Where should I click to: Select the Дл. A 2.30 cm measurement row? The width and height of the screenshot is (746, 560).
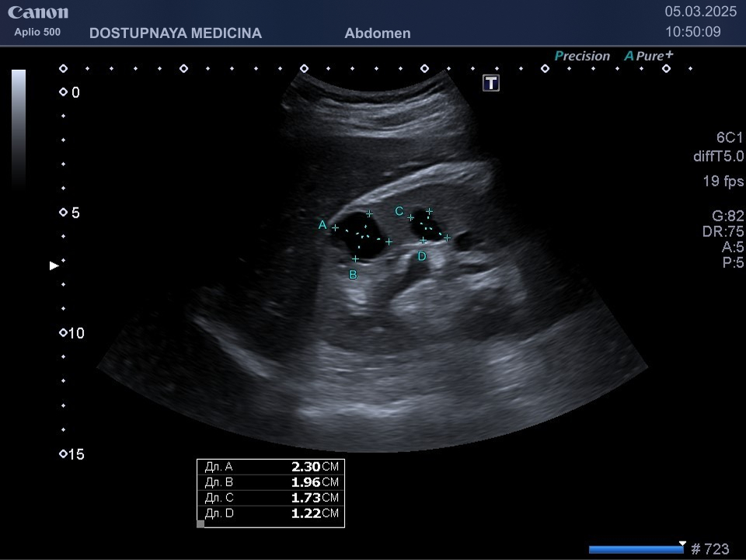270,467
